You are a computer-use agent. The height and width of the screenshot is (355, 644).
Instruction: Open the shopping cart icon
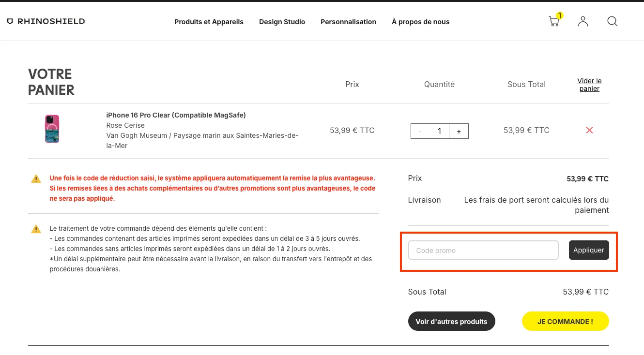click(555, 21)
